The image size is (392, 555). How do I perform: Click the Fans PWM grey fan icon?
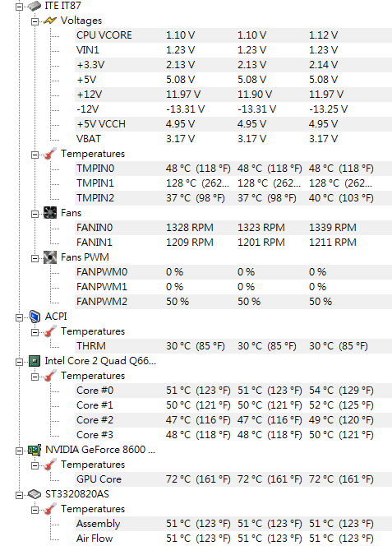pyautogui.click(x=50, y=257)
